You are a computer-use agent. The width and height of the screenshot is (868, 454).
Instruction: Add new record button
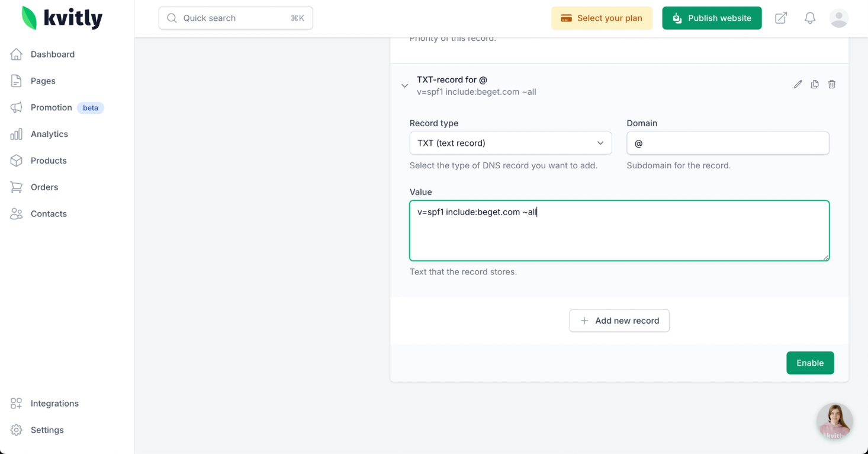(619, 321)
